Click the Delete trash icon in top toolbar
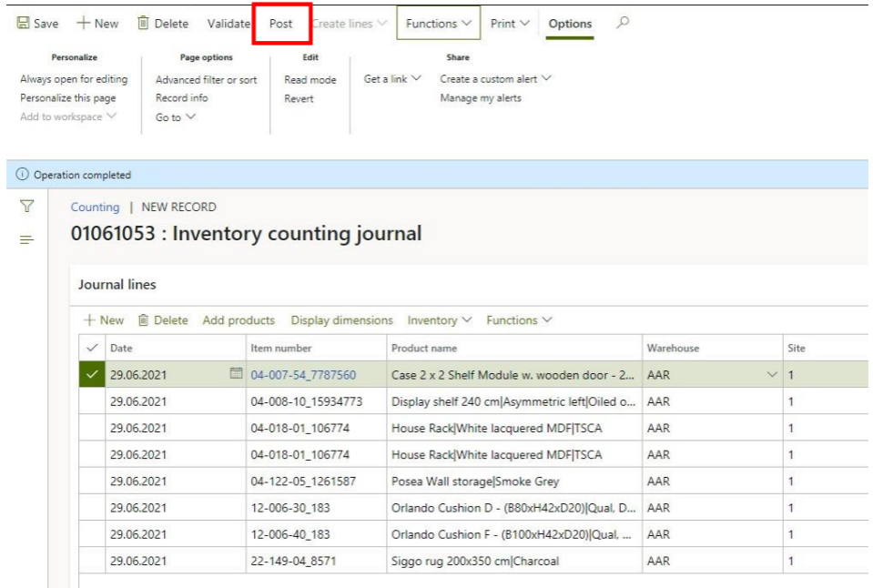This screenshot has height=588, width=873. point(143,24)
